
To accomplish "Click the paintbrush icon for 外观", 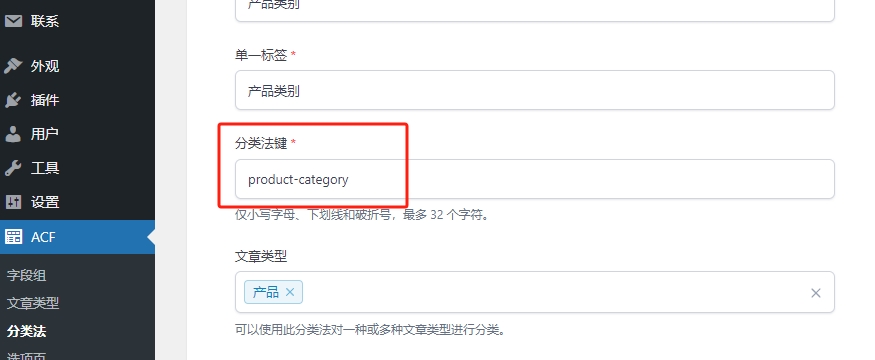I will coord(13,66).
